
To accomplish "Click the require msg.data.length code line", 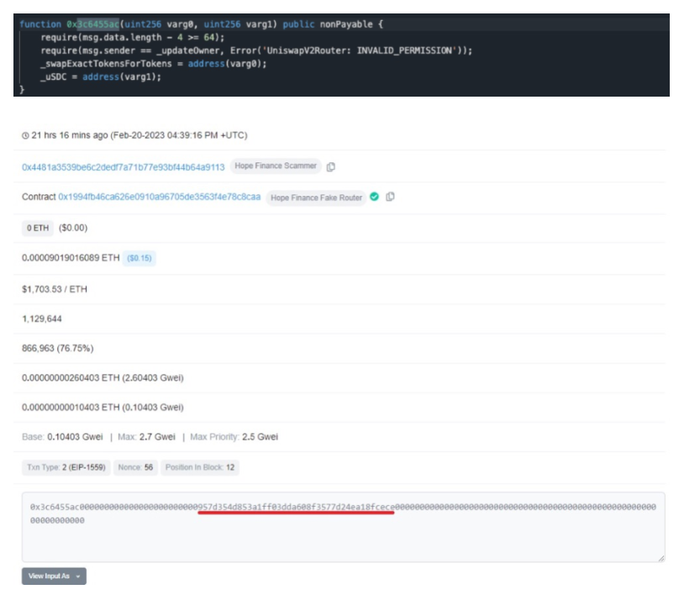I will pos(133,38).
